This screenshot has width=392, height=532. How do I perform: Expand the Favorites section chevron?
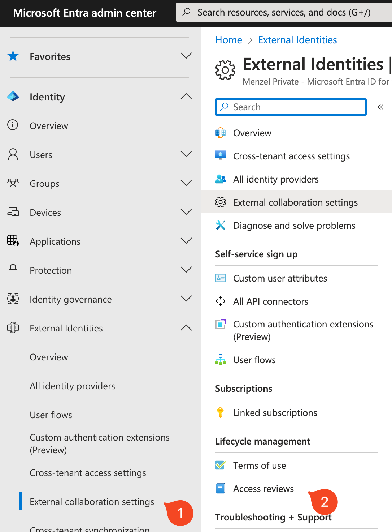coord(186,56)
